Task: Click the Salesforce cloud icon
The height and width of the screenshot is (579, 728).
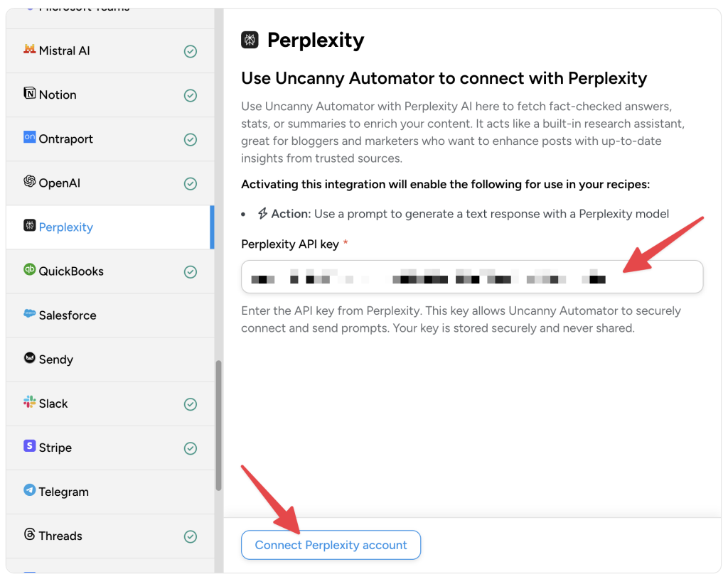Action: [x=28, y=315]
